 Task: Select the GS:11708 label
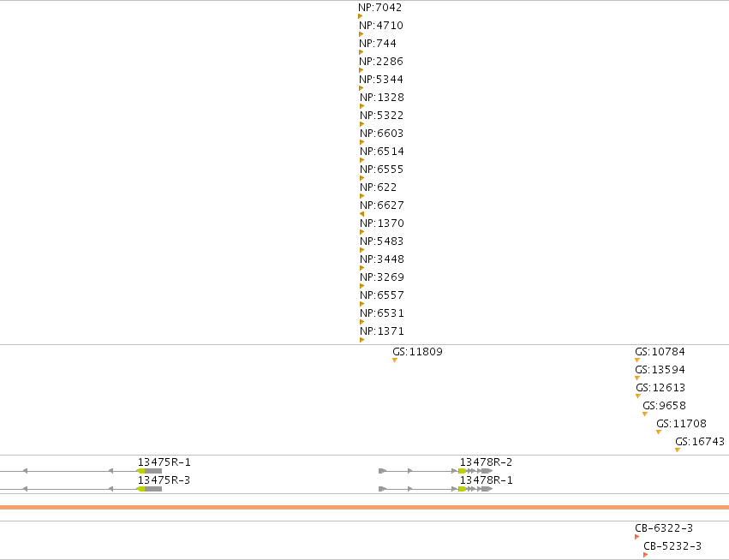681,424
